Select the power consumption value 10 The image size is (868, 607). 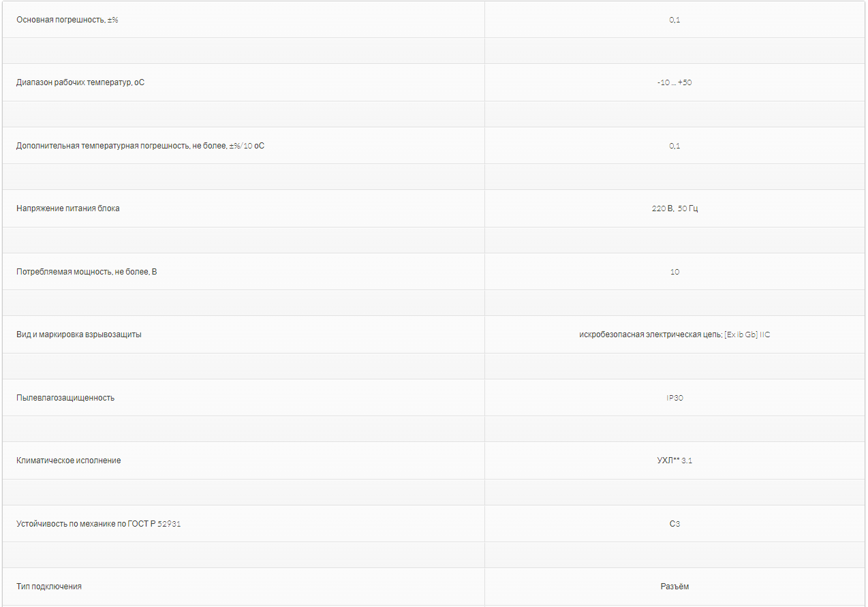click(675, 272)
